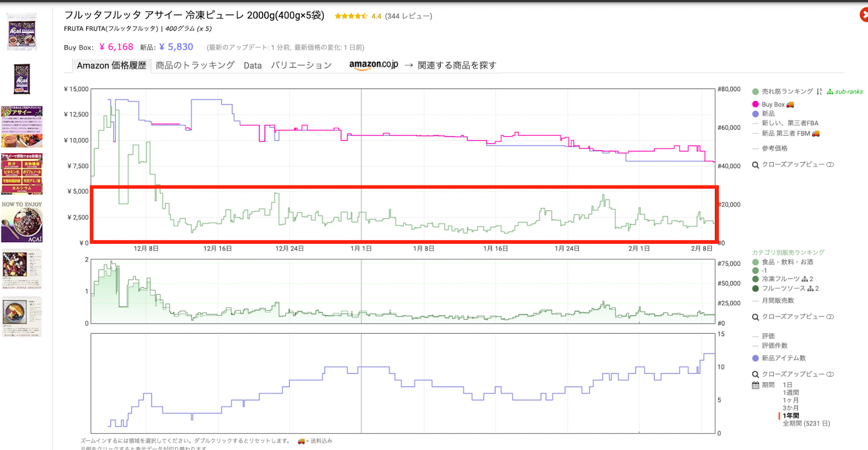Click 関連する商品を探す link
The height and width of the screenshot is (450, 868).
tap(456, 66)
